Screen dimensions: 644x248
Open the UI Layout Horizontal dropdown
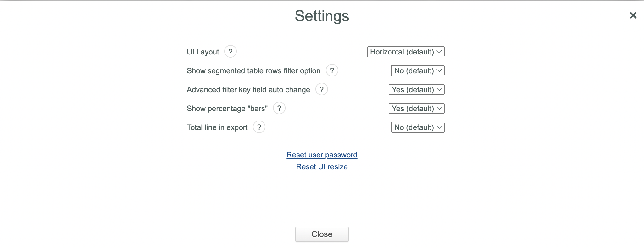coord(406,52)
